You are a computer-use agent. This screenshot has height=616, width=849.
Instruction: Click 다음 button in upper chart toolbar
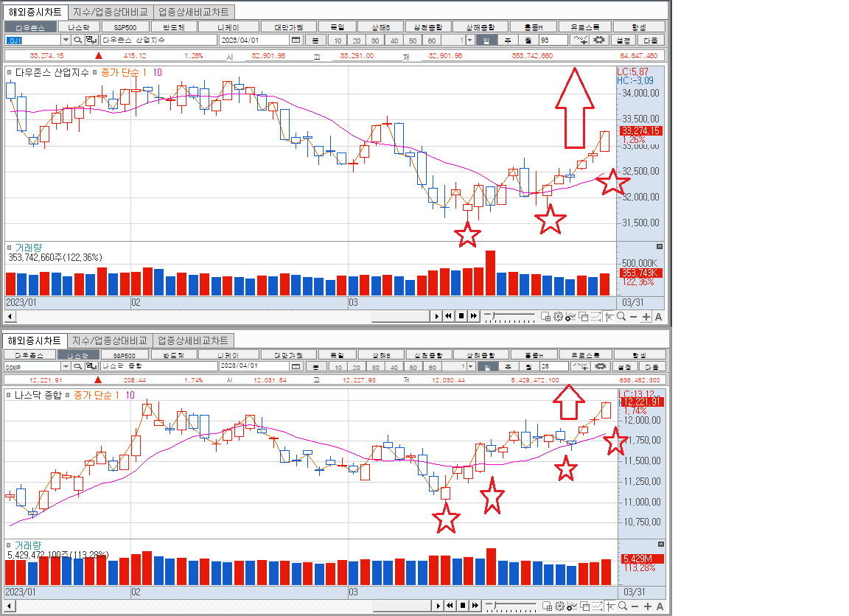[650, 40]
